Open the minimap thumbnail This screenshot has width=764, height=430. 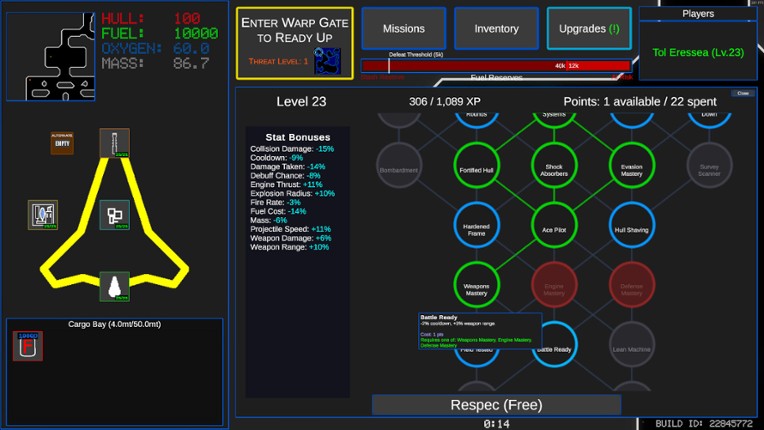(51, 56)
